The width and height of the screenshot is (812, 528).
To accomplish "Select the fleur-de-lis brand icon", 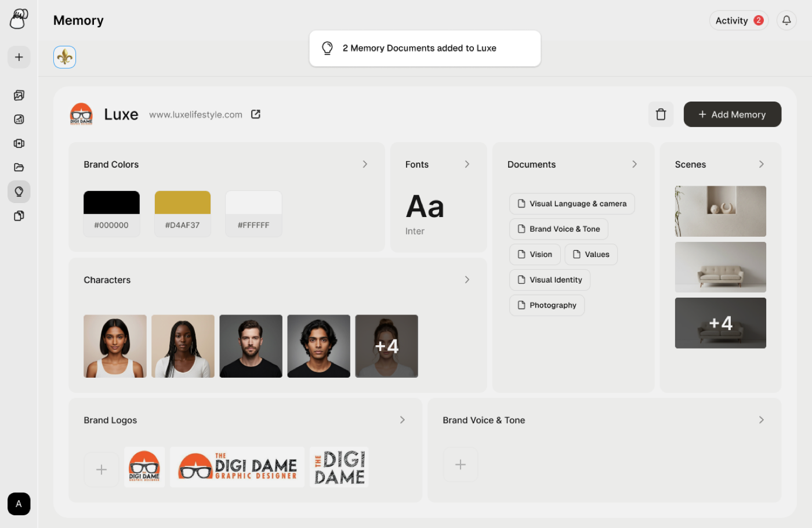I will tap(65, 57).
